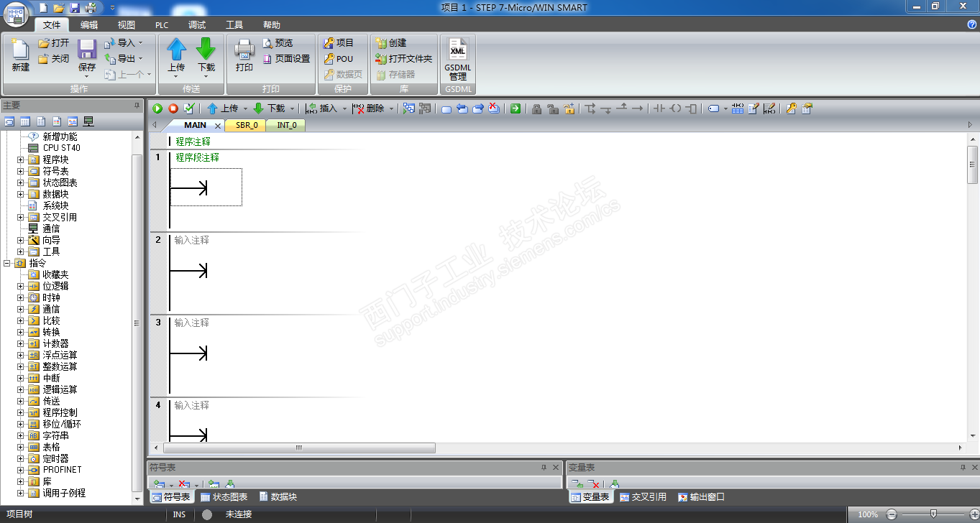Close the MAIN editor tab
Image resolution: width=980 pixels, height=523 pixels.
218,126
